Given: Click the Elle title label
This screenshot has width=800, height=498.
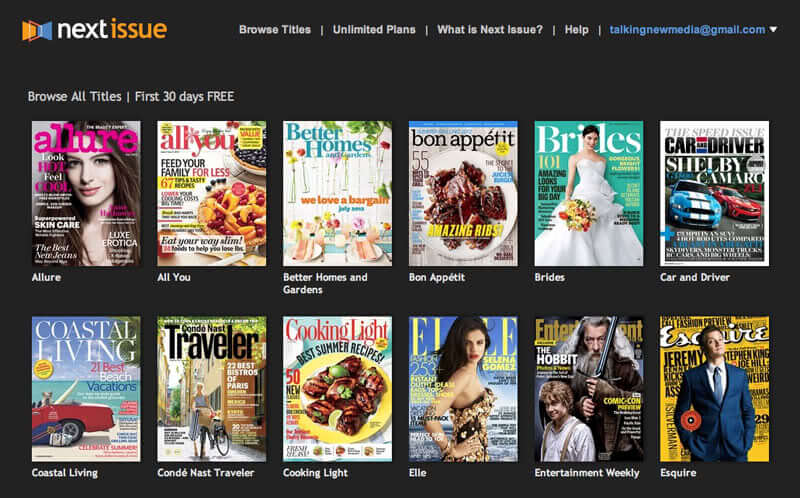Looking at the screenshot, I should coord(418,472).
